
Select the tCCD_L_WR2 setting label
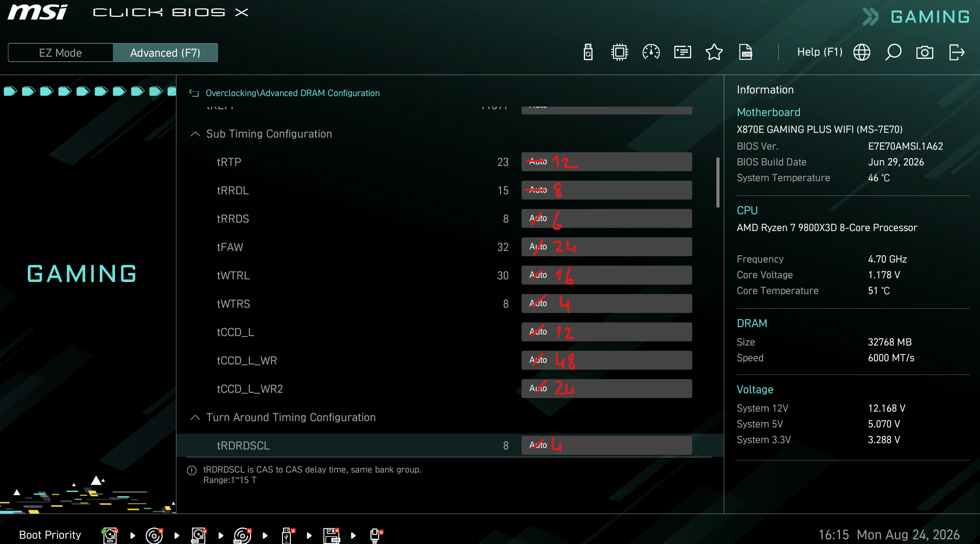click(250, 389)
